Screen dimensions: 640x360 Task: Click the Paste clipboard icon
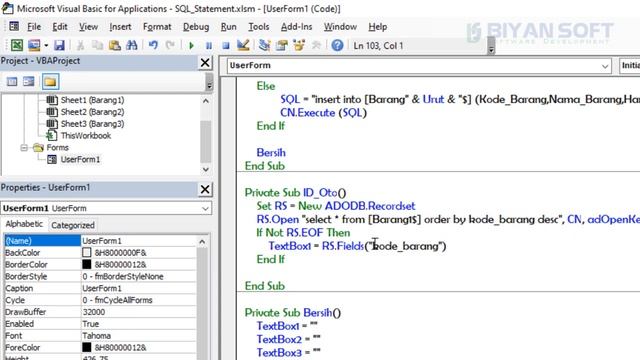[x=115, y=45]
